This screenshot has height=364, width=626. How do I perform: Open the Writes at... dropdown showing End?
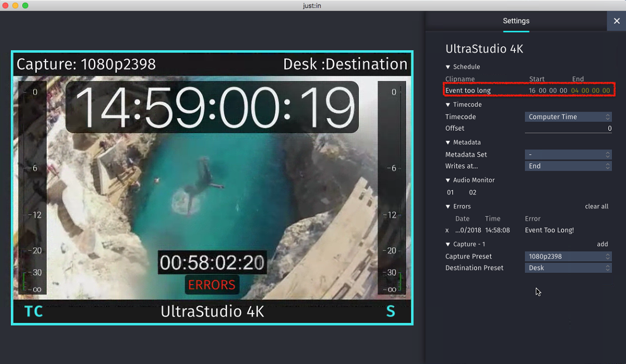point(568,166)
